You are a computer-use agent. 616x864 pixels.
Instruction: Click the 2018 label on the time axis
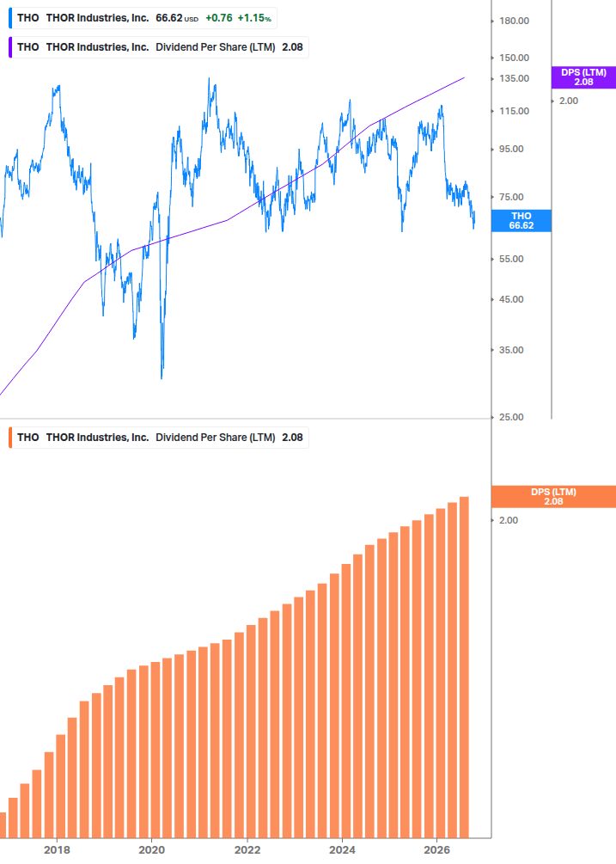(57, 850)
